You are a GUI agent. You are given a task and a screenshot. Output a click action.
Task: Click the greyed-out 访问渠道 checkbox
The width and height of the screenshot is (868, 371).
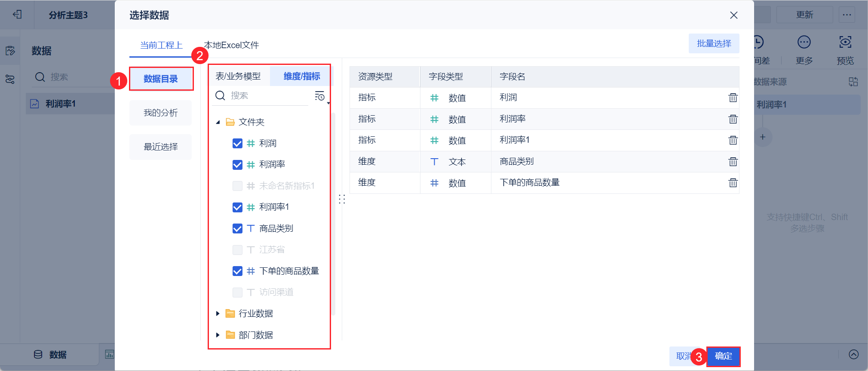(x=237, y=292)
